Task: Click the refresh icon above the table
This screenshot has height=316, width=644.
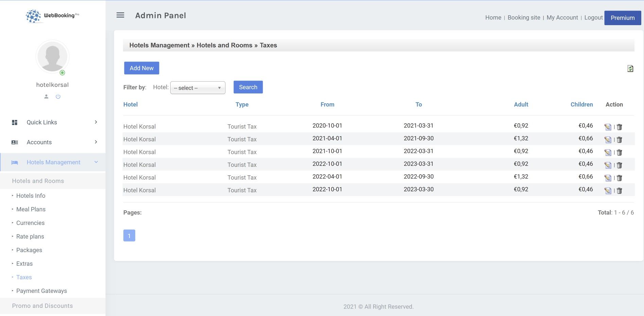Action: (630, 69)
